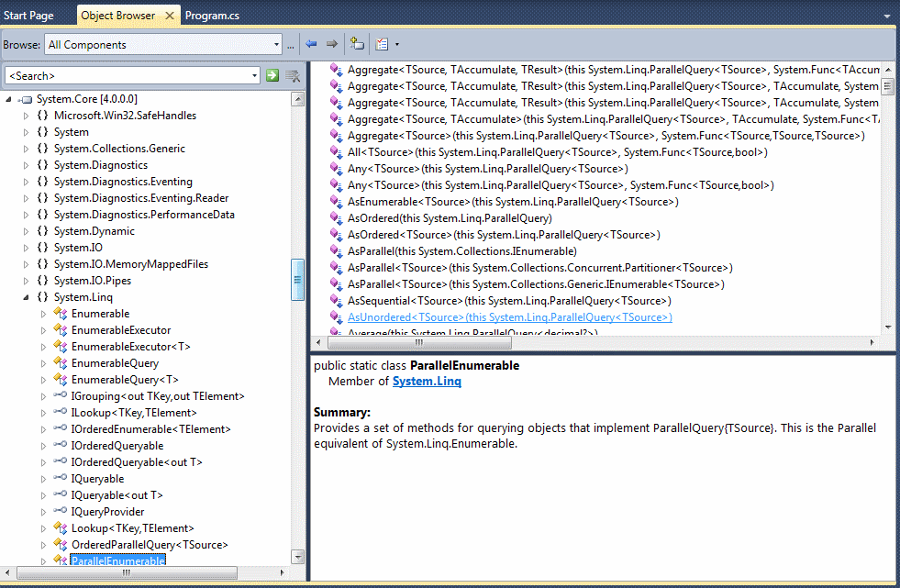This screenshot has width=900, height=588.
Task: Open the Search box dropdown arrow
Action: [254, 75]
